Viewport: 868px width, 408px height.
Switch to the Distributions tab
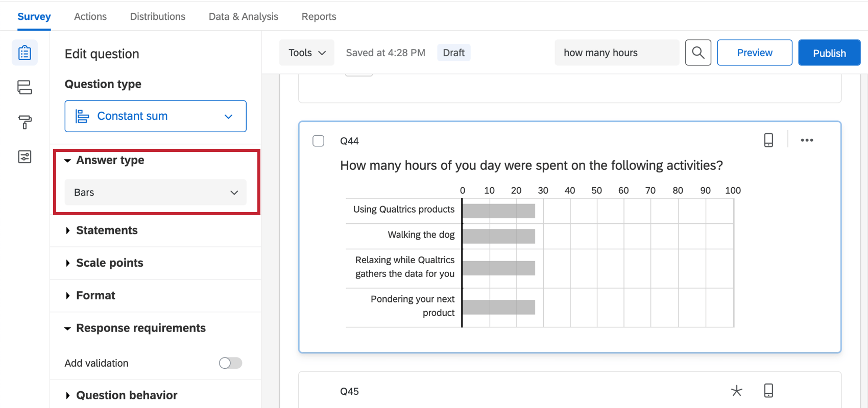[157, 16]
